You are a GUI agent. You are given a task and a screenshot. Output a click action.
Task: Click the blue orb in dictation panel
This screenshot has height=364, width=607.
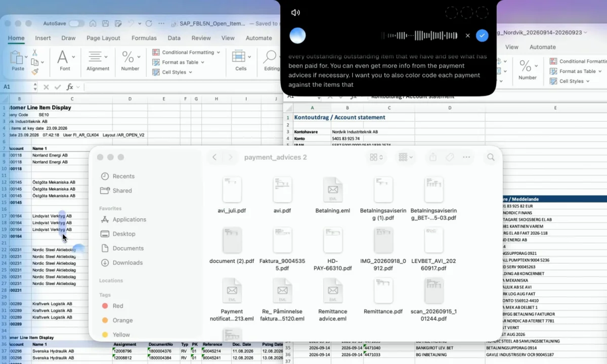click(297, 35)
